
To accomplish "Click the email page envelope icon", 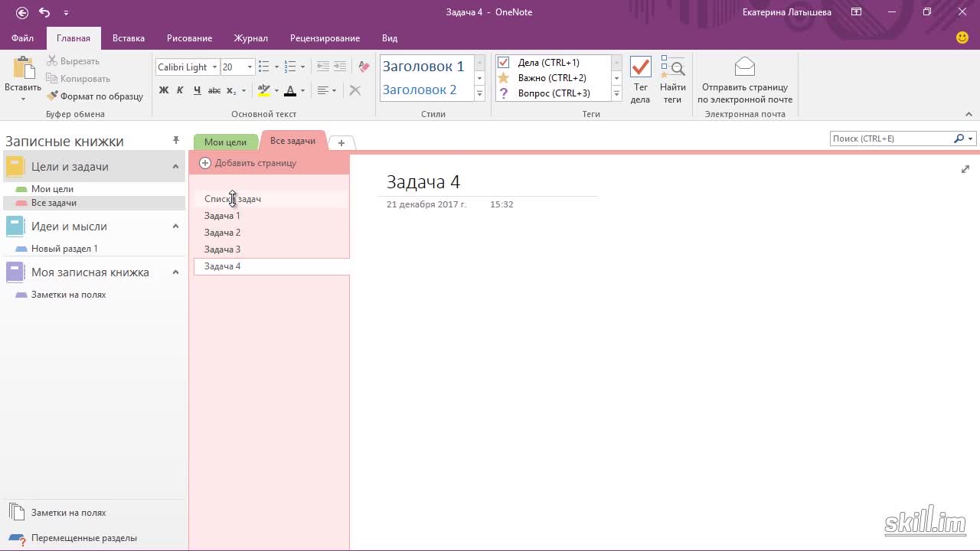I will (745, 67).
